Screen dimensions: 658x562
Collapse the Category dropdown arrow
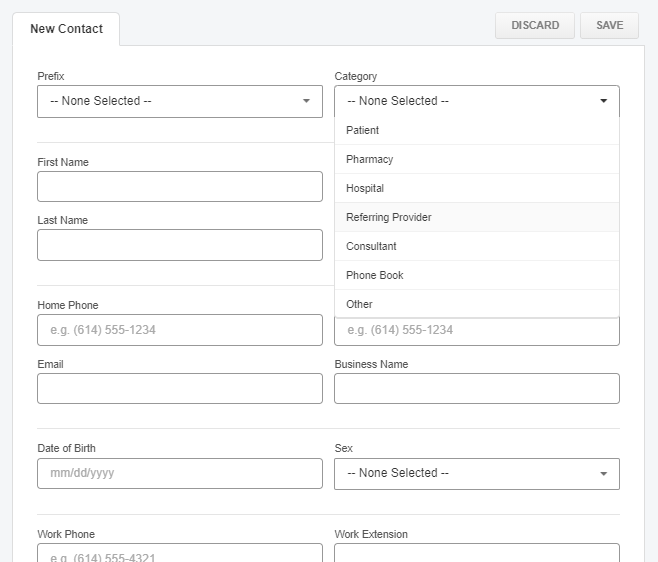pyautogui.click(x=603, y=101)
